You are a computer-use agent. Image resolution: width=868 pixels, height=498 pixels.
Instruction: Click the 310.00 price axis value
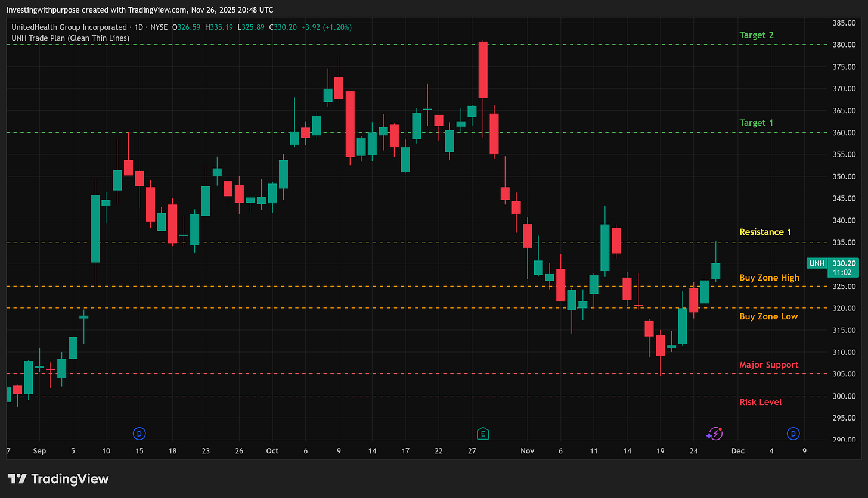click(844, 352)
